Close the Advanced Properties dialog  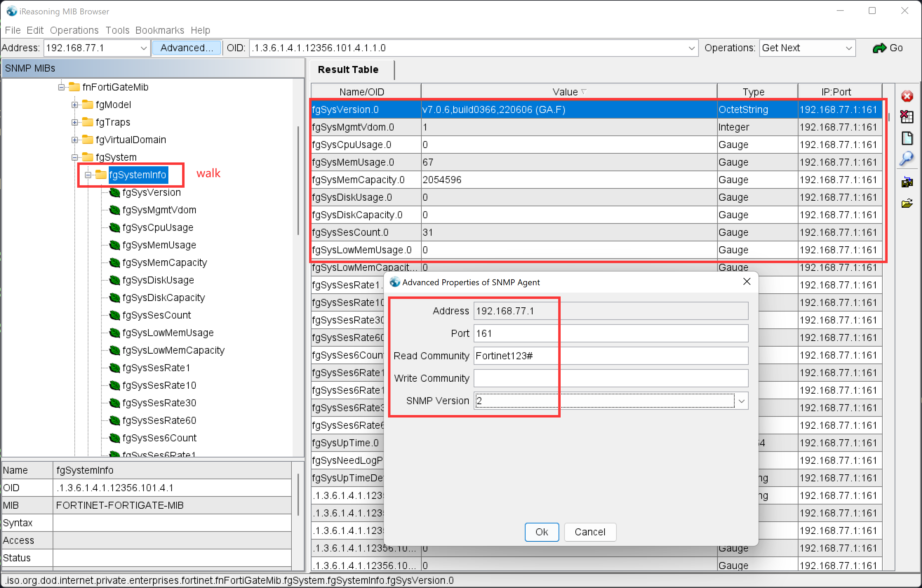[x=746, y=282]
